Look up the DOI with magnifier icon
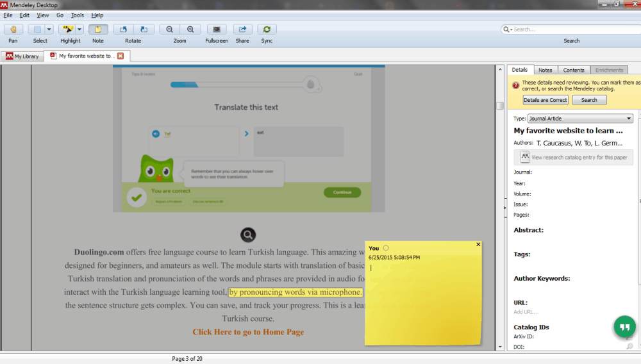The height and width of the screenshot is (364, 641). coord(629,346)
